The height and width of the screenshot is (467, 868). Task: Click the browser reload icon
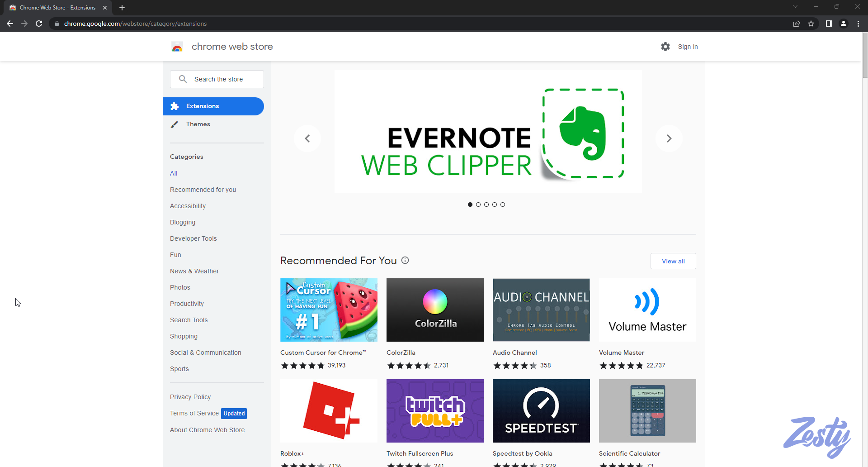coord(39,24)
